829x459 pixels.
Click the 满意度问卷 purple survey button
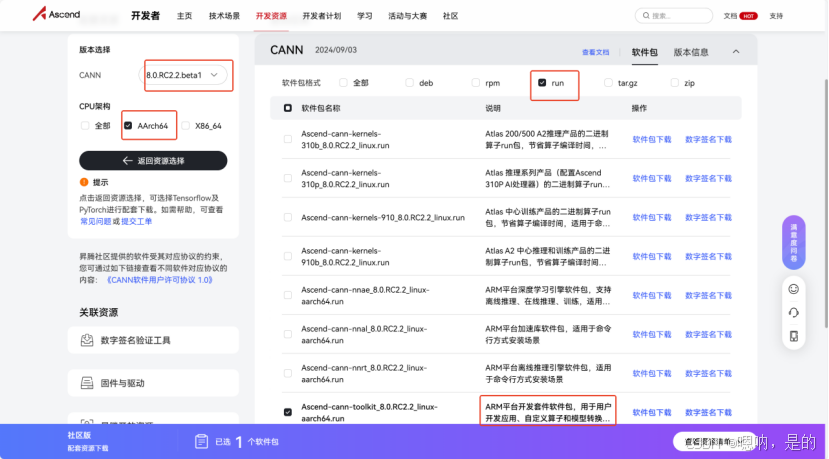[x=793, y=243]
